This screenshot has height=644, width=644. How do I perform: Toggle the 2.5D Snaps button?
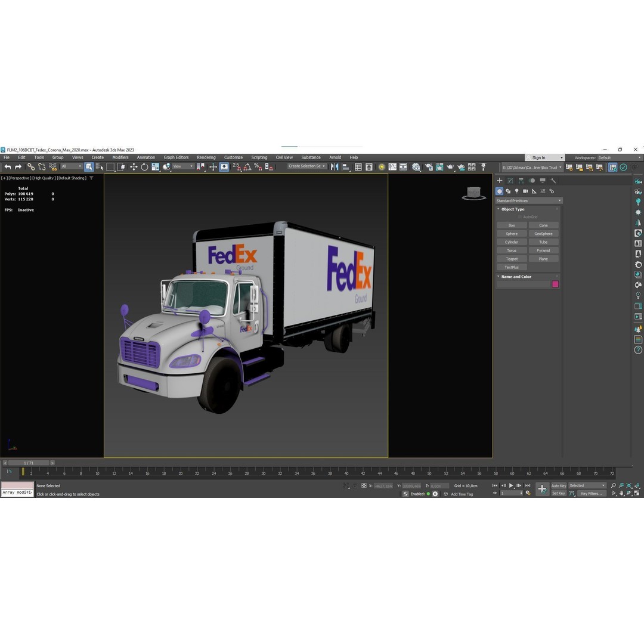pos(237,167)
